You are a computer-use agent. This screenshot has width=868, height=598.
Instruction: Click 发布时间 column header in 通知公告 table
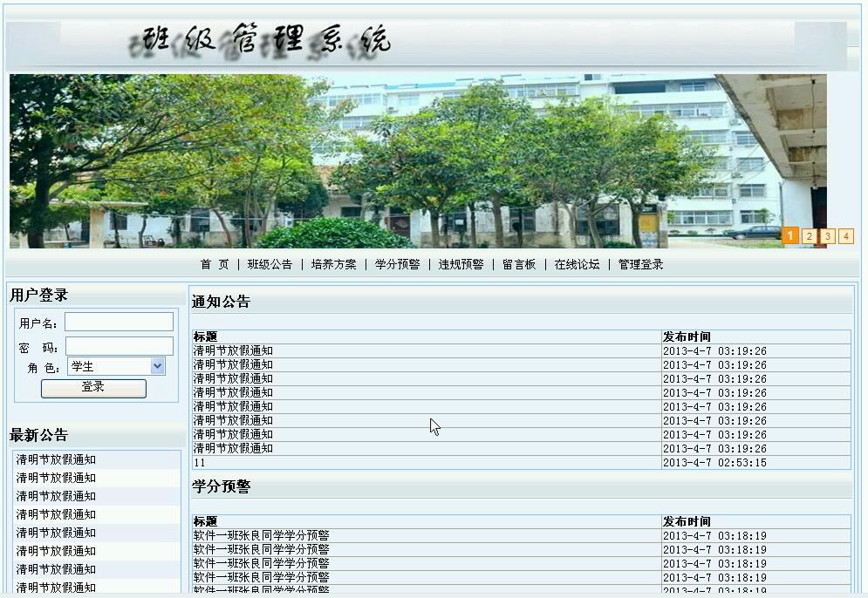tap(687, 336)
